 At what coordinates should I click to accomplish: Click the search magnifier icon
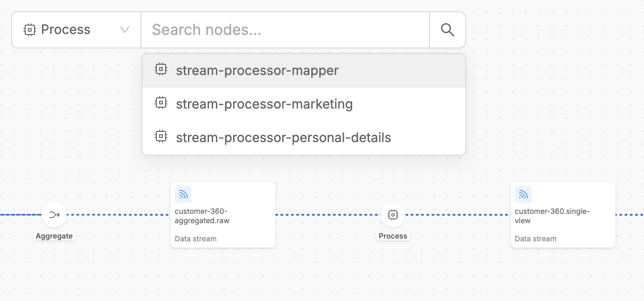tap(447, 29)
